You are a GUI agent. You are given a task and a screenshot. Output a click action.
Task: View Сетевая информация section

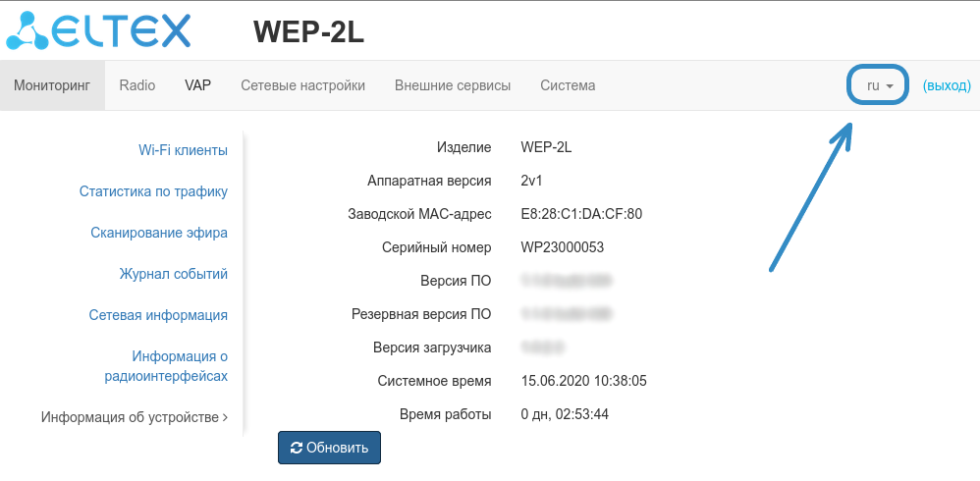click(x=158, y=315)
